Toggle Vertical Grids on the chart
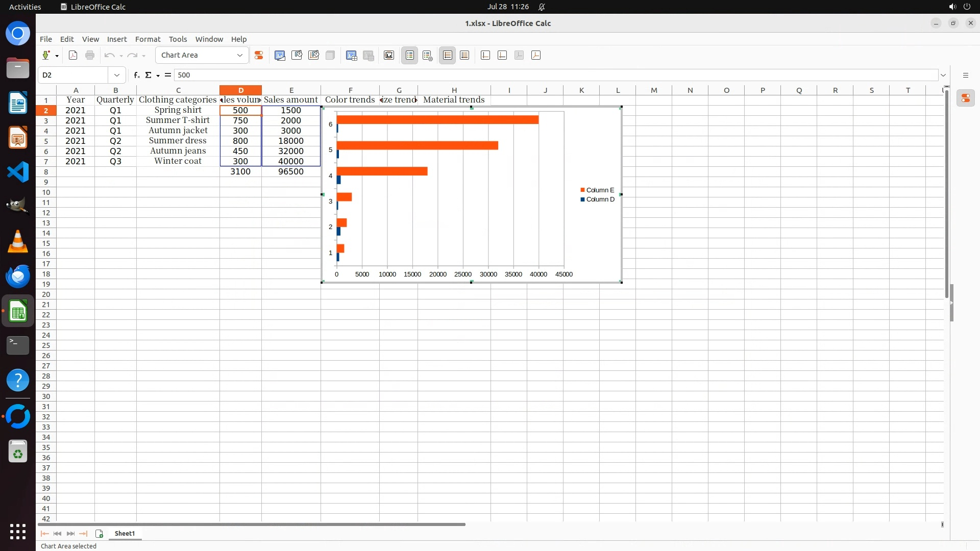This screenshot has width=980, height=551. [464, 55]
